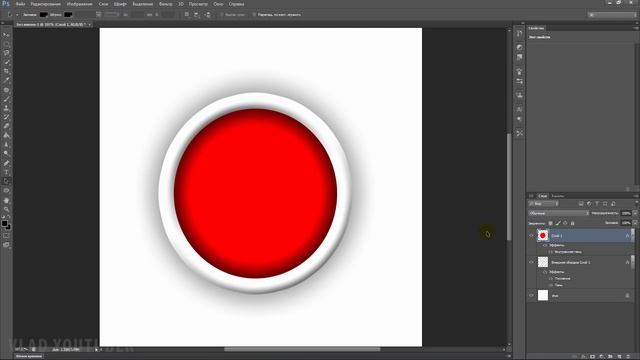The height and width of the screenshot is (360, 640).
Task: Select the Quick Selection tool
Action: point(6,62)
